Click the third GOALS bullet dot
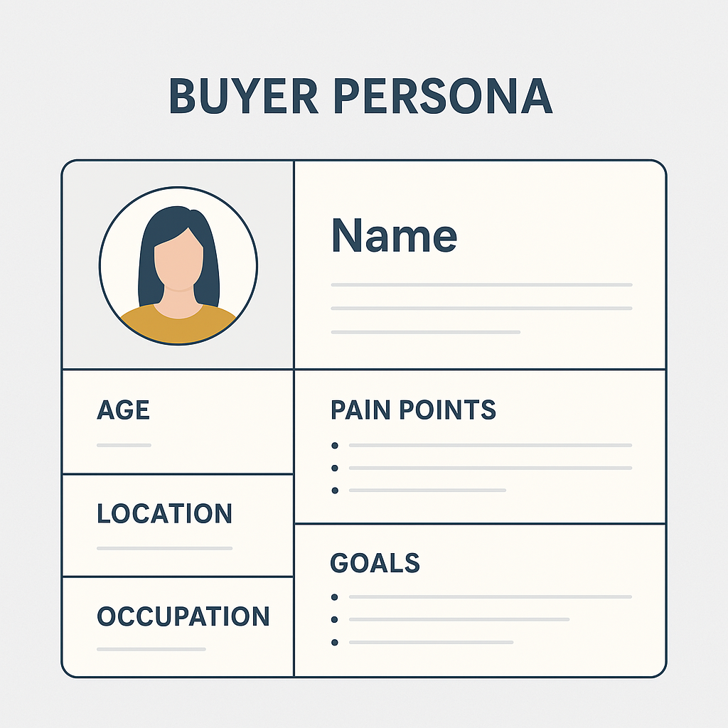 coord(334,643)
